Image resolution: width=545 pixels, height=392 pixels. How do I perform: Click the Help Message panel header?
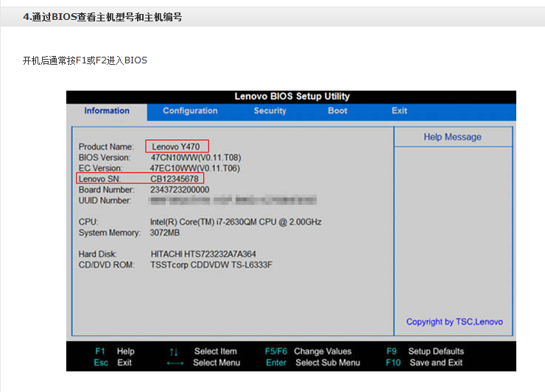click(452, 137)
